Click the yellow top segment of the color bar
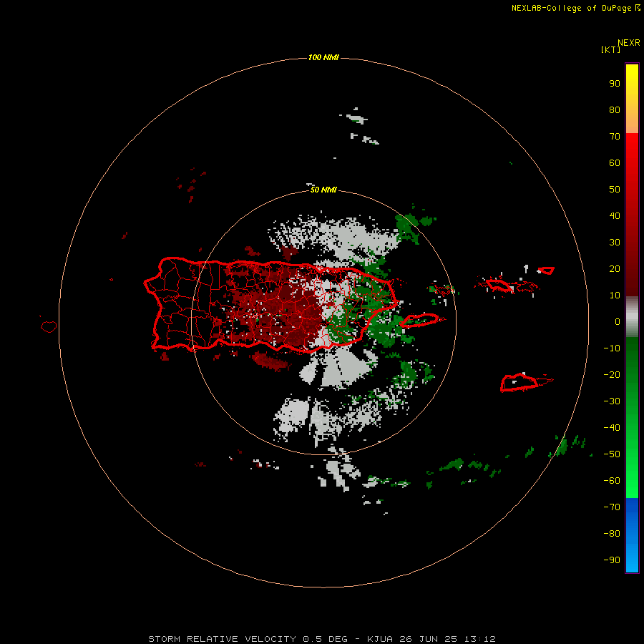 632,99
